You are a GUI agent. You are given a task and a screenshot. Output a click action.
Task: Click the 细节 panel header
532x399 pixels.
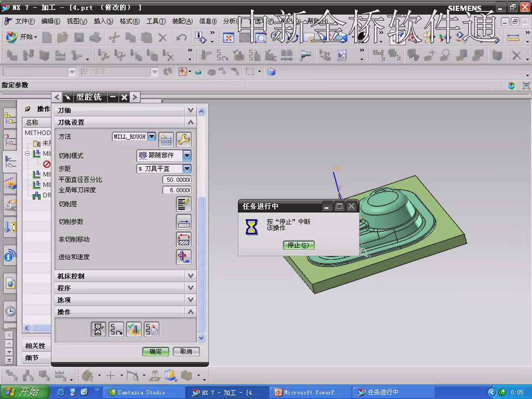[x=36, y=357]
